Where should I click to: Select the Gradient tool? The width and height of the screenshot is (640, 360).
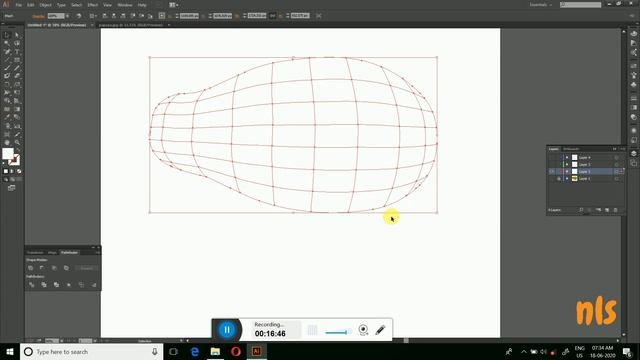click(x=17, y=109)
